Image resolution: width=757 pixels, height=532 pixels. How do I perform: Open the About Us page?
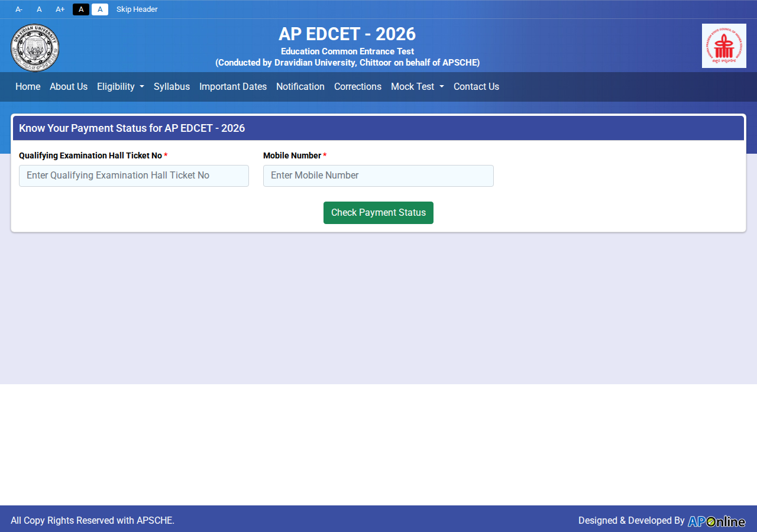pos(69,86)
